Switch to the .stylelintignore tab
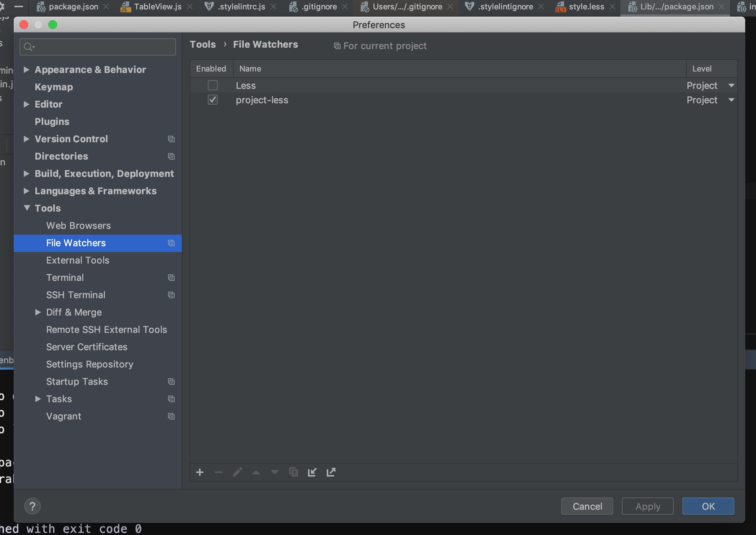 [505, 6]
